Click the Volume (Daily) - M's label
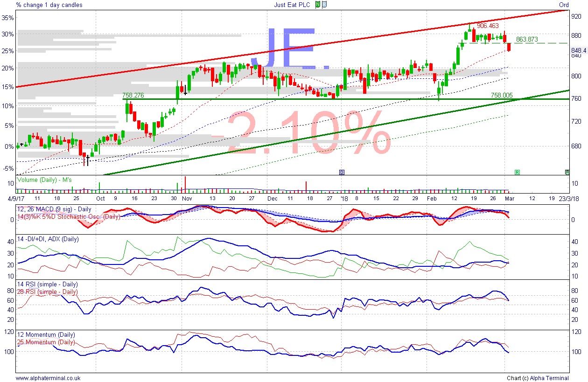This screenshot has width=588, height=382. click(44, 180)
